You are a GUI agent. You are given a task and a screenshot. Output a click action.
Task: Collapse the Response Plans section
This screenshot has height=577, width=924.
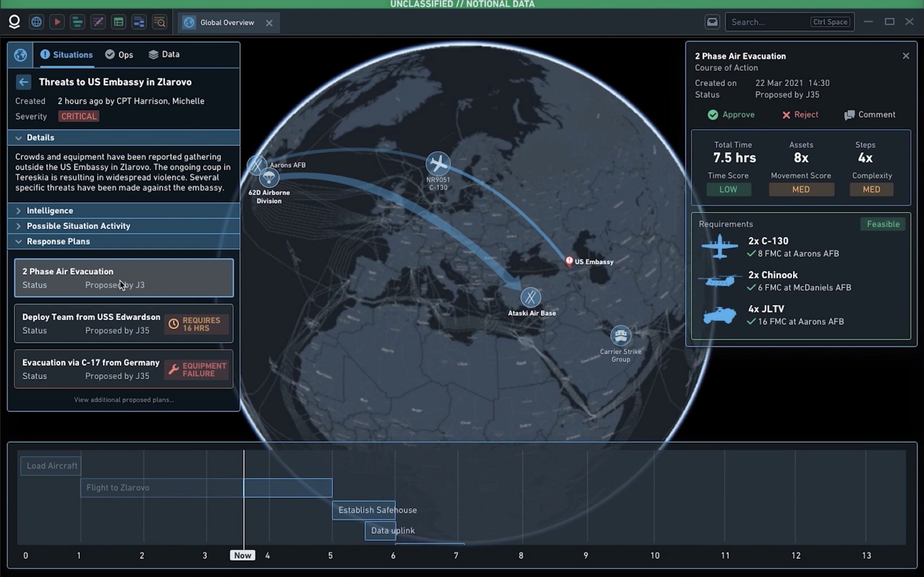tap(58, 241)
